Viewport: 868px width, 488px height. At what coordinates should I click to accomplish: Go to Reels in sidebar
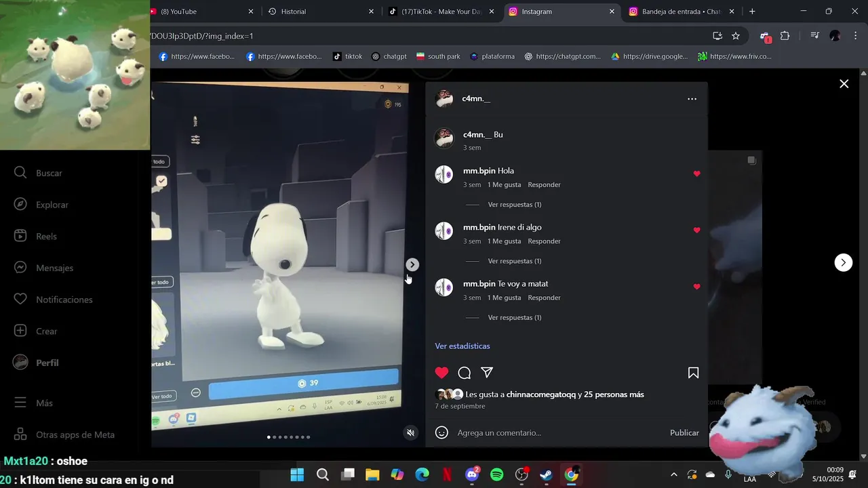[x=35, y=236]
